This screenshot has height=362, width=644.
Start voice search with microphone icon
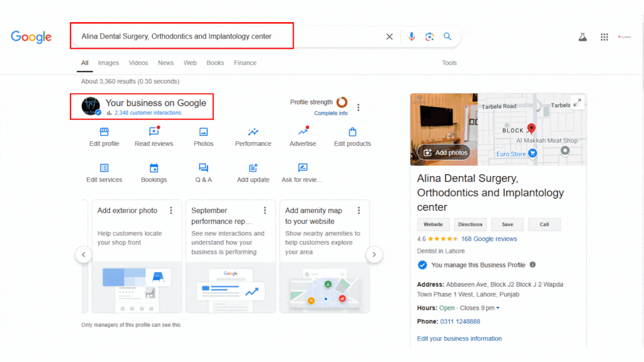411,37
